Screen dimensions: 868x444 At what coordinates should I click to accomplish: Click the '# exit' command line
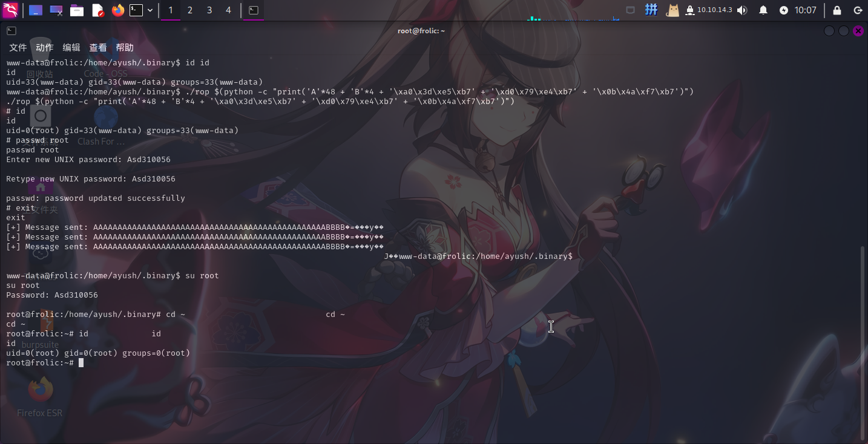21,208
